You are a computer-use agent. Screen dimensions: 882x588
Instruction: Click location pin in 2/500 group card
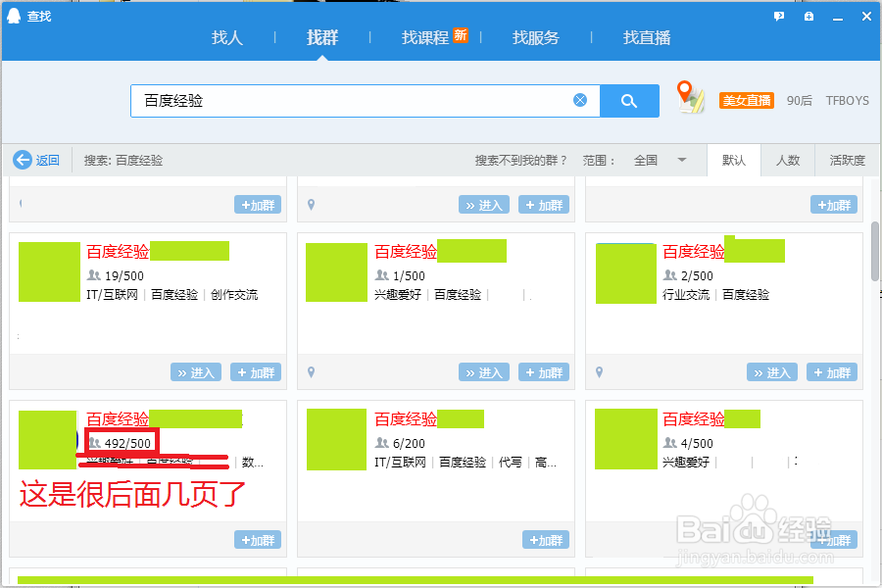pos(599,372)
